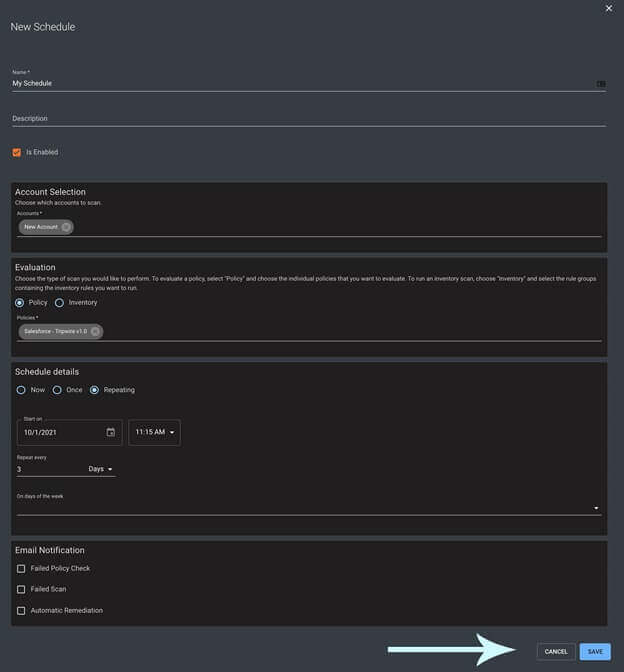624x672 pixels.
Task: Click the Salesforce - Tripwire v1.0 chip label
Action: tap(56, 331)
